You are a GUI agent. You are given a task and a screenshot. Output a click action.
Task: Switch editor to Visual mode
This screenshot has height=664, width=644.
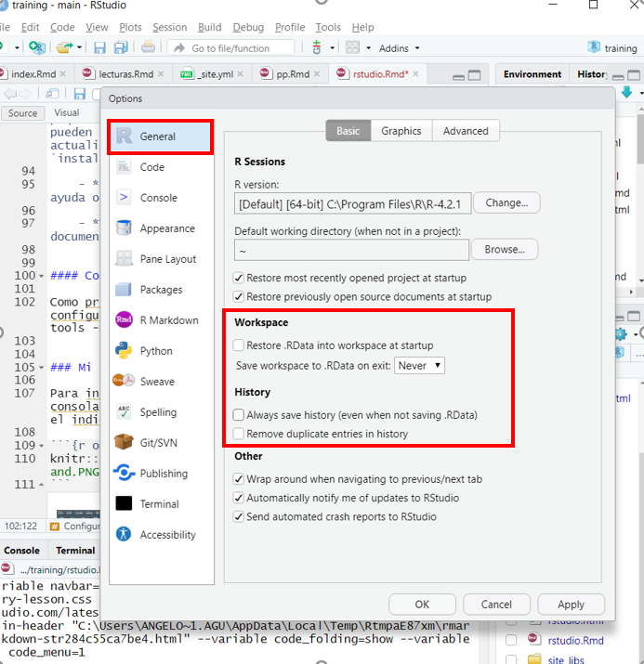tap(67, 112)
